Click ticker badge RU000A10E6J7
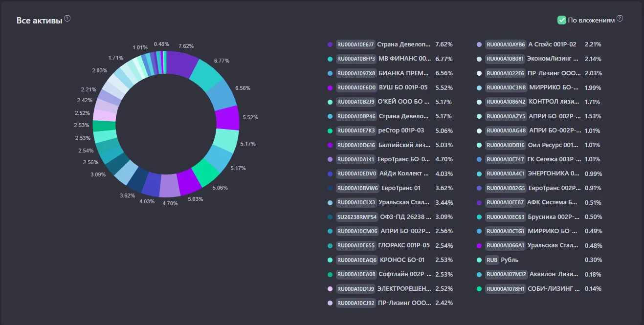This screenshot has height=325, width=644. pos(355,44)
